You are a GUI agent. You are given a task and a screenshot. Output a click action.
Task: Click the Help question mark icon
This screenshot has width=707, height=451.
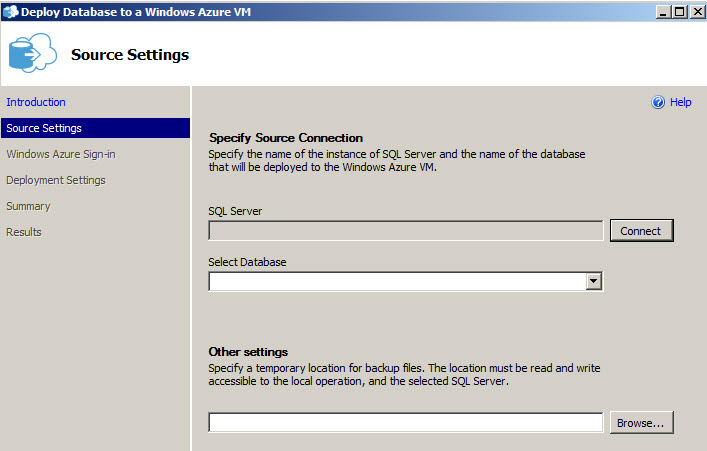[x=658, y=102]
